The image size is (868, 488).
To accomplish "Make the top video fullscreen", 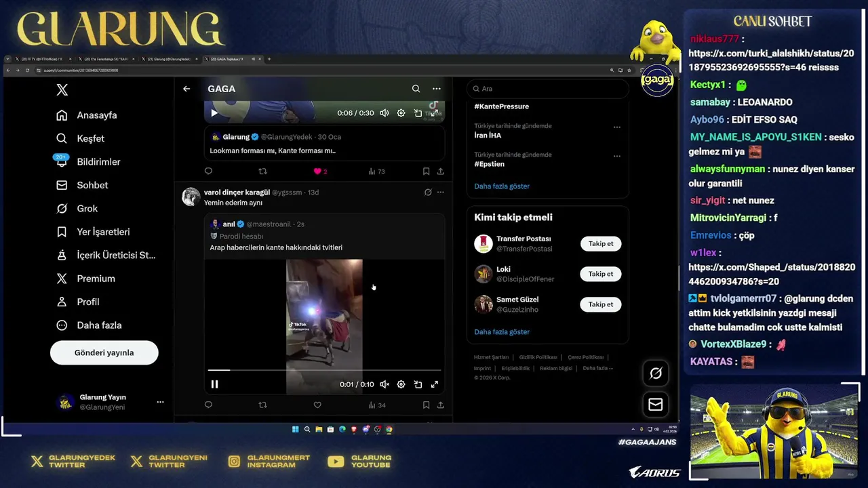I will 435,113.
